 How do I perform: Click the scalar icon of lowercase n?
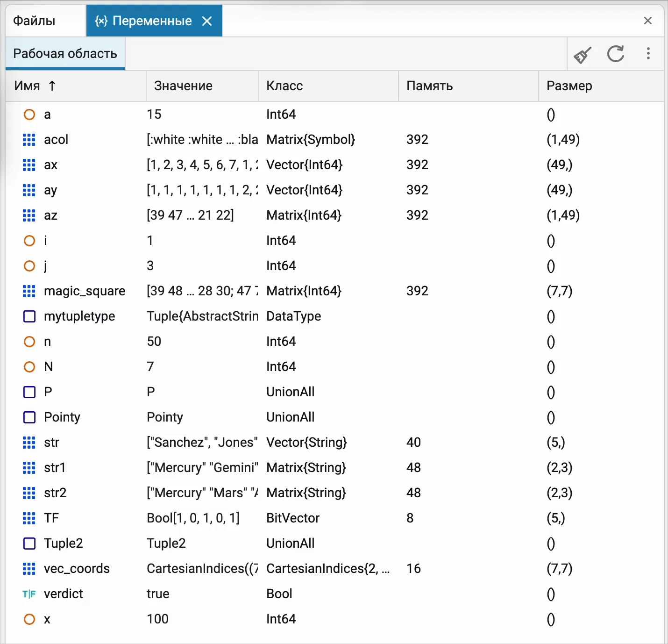(29, 342)
